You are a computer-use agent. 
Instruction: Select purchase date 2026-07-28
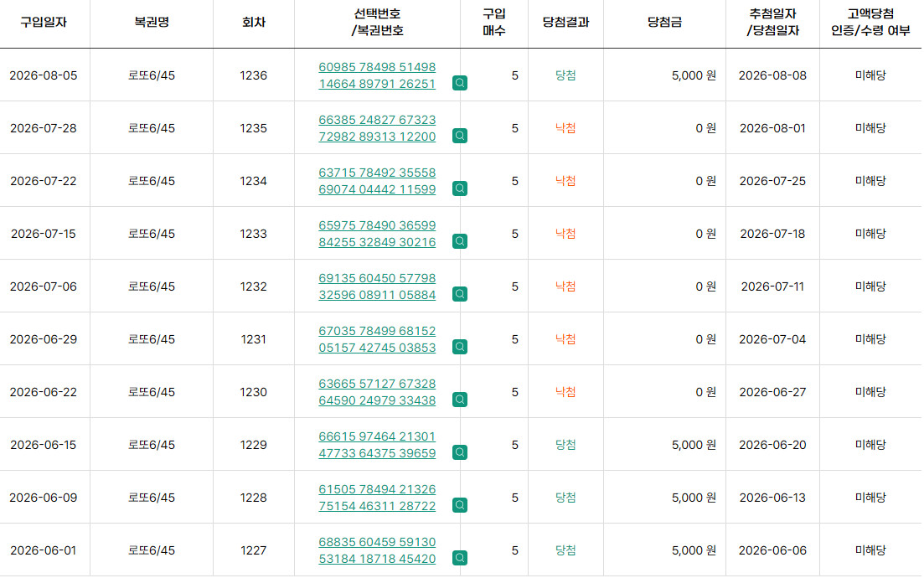pyautogui.click(x=44, y=128)
